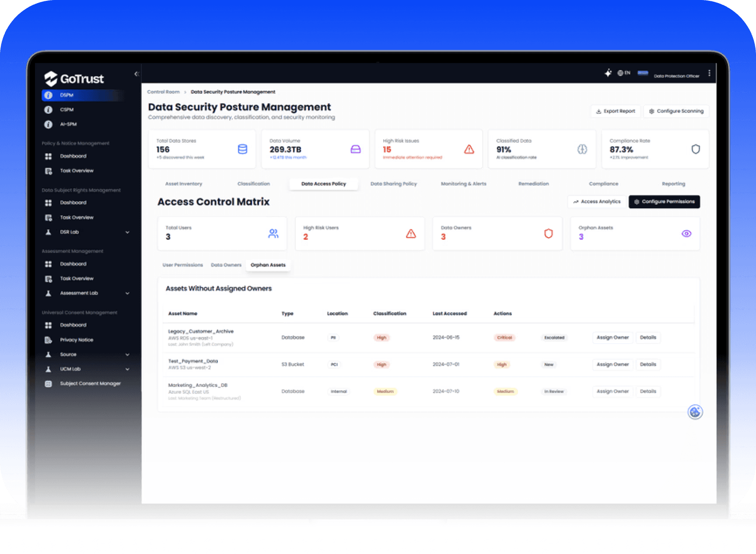Click the Data Volume drive icon
This screenshot has width=756, height=554.
[x=356, y=149]
